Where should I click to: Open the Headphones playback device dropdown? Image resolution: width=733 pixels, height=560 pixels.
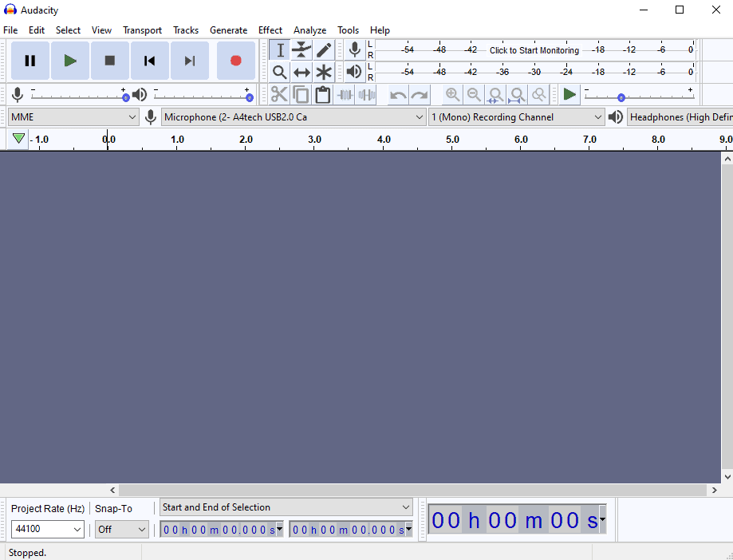click(x=680, y=116)
